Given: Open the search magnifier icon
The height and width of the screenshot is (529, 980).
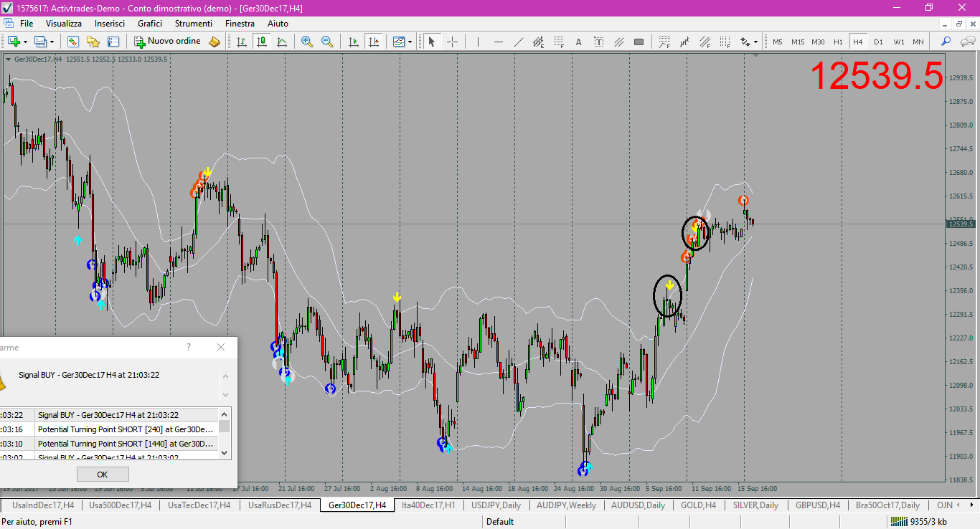Looking at the screenshot, I should pos(946,42).
